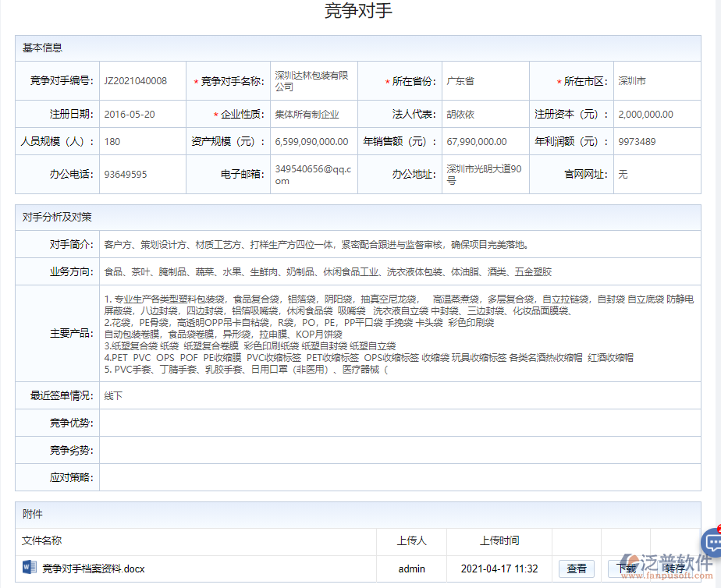The width and height of the screenshot is (721, 588).
Task: Click the 文件名称 column header
Action: coord(42,540)
